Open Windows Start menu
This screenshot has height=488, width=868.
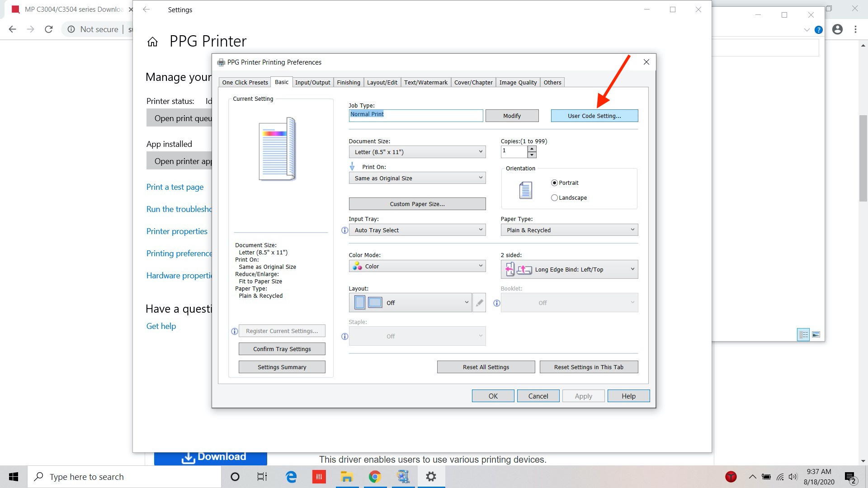click(x=14, y=477)
